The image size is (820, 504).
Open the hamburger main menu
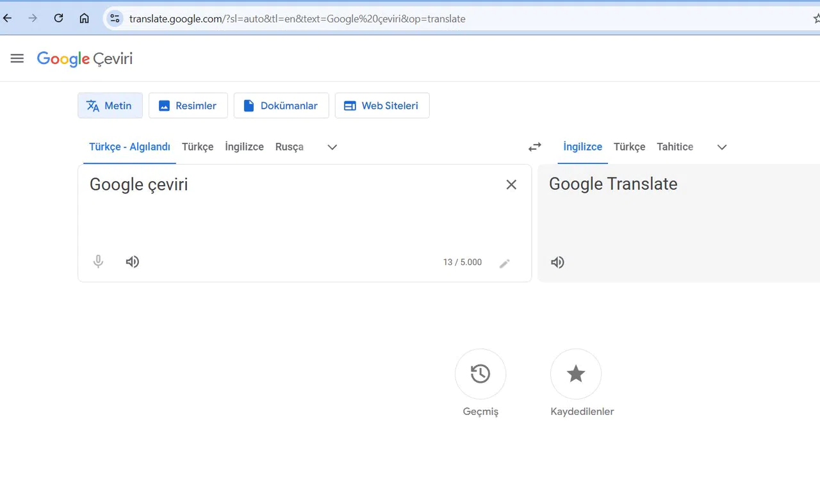tap(17, 58)
